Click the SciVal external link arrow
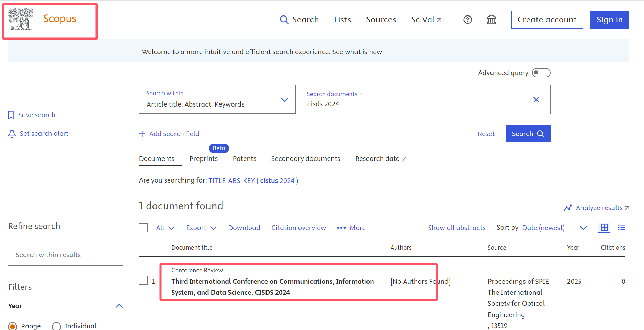This screenshot has width=644, height=330. tap(439, 20)
